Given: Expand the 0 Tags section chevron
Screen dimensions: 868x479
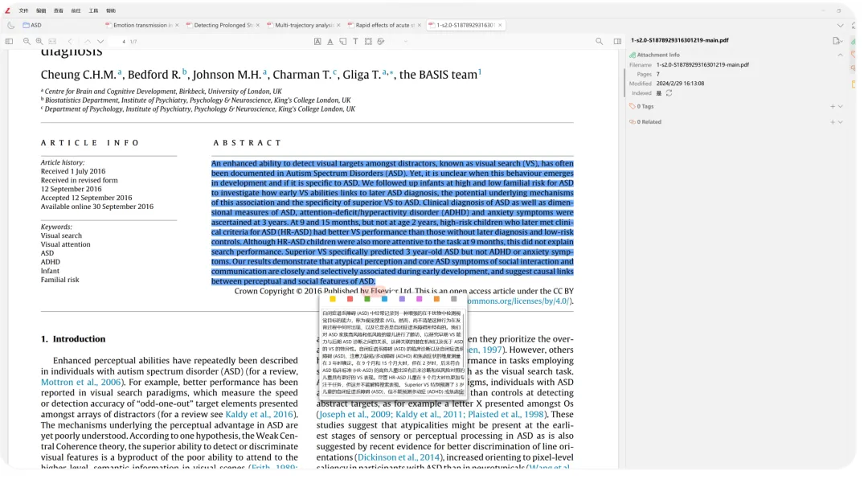Looking at the screenshot, I should point(841,106).
